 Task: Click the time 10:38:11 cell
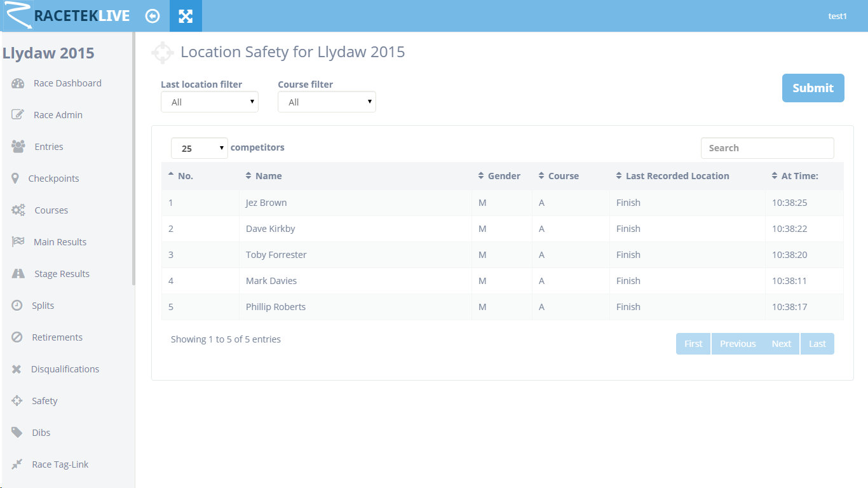click(804, 281)
